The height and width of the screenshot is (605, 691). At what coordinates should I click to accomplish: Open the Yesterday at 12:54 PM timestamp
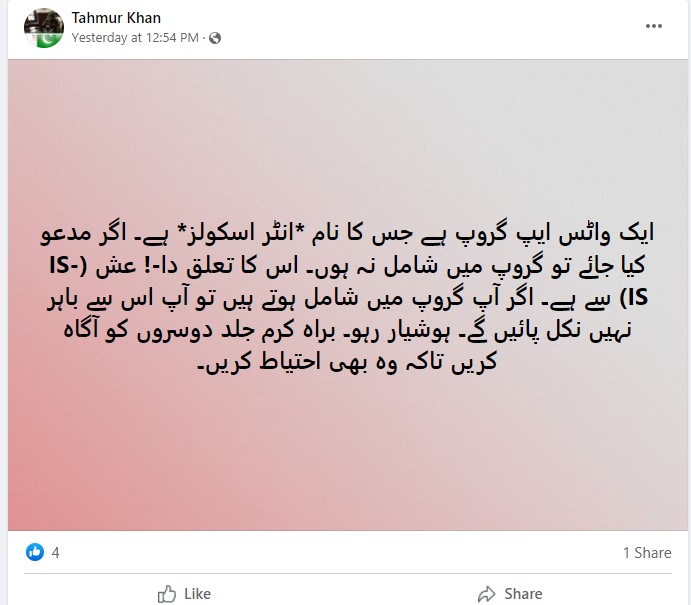pyautogui.click(x=135, y=38)
